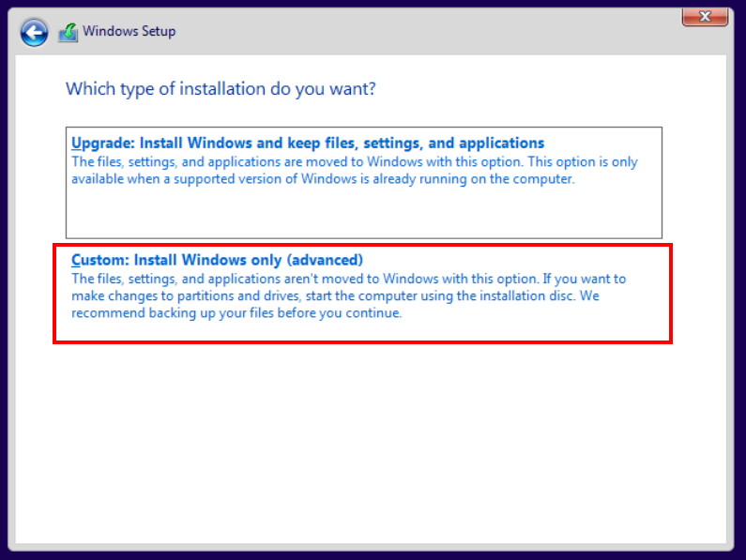Image resolution: width=746 pixels, height=560 pixels.
Task: Click the Custom option description paragraph
Action: 348,296
